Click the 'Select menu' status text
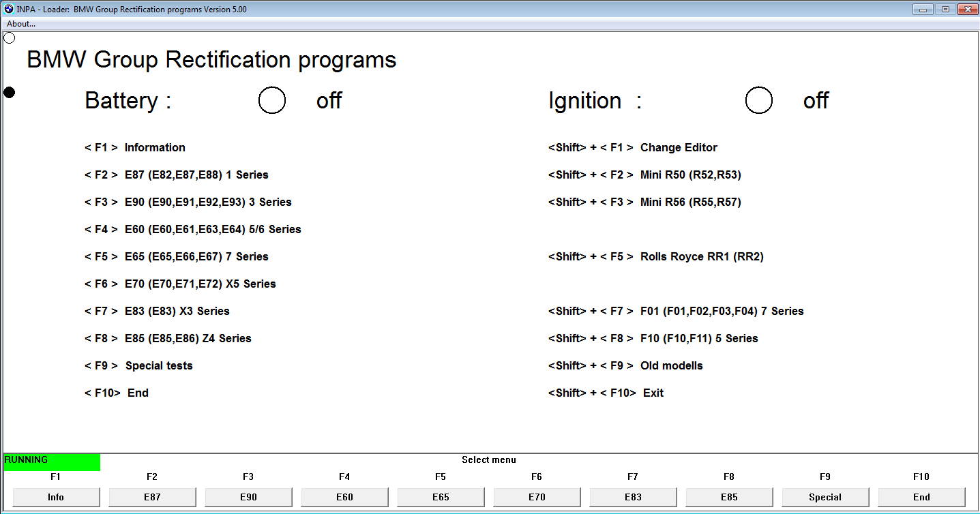 [x=489, y=460]
